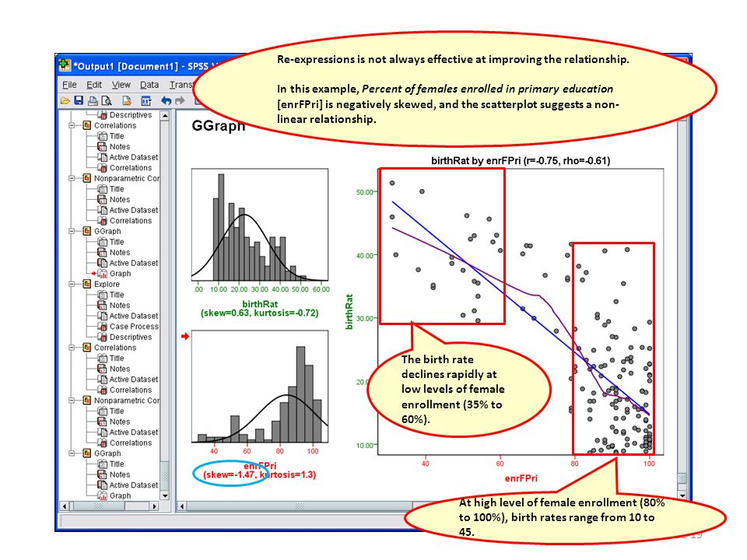The width and height of the screenshot is (747, 560).
Task: Select the Explore heading book icon
Action: [x=86, y=285]
